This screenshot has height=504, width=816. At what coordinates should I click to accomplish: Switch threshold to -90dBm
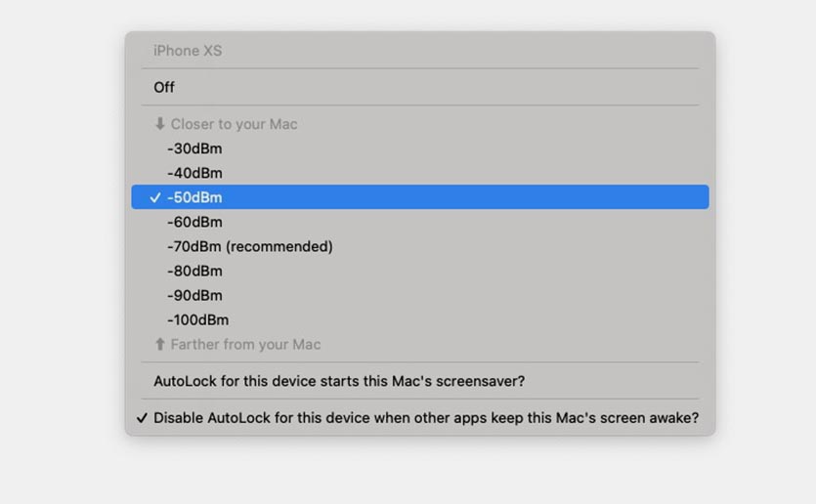click(194, 295)
